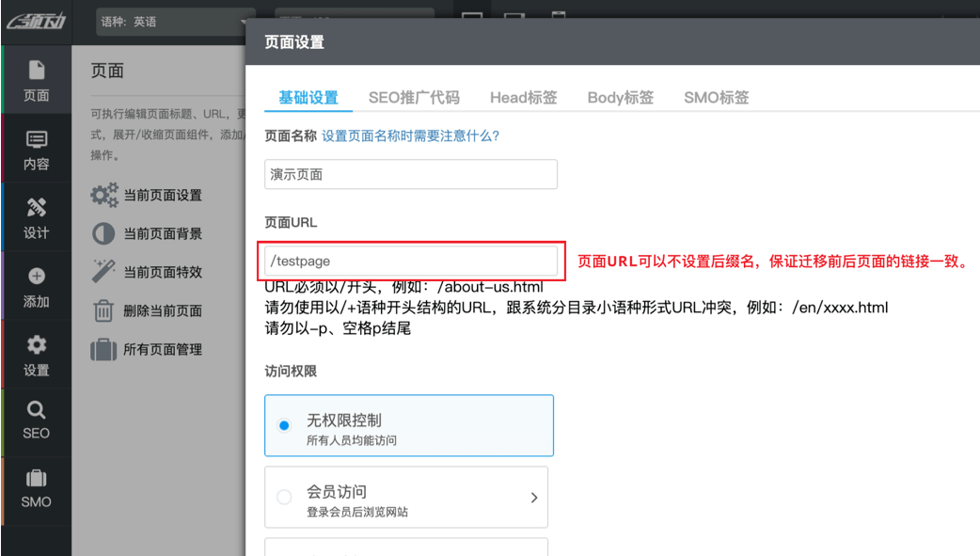
Task: Click the page URL field containing /testpage
Action: 411,262
